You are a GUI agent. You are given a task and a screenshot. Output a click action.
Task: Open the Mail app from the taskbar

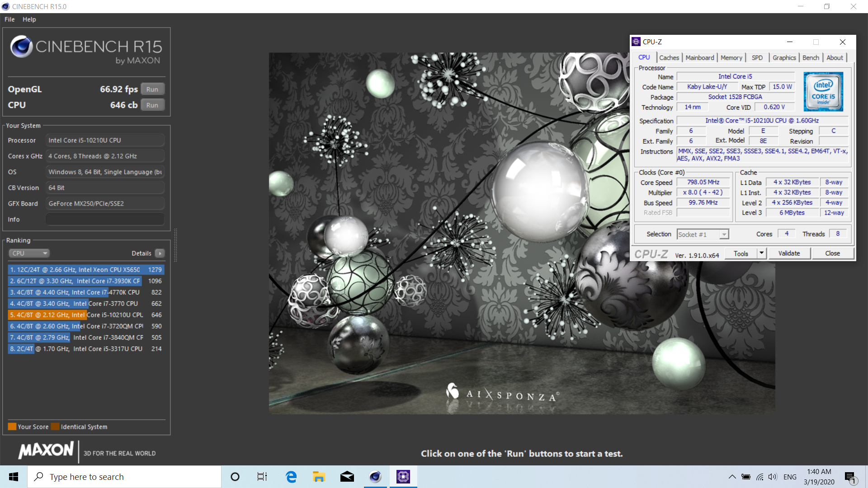(x=347, y=477)
